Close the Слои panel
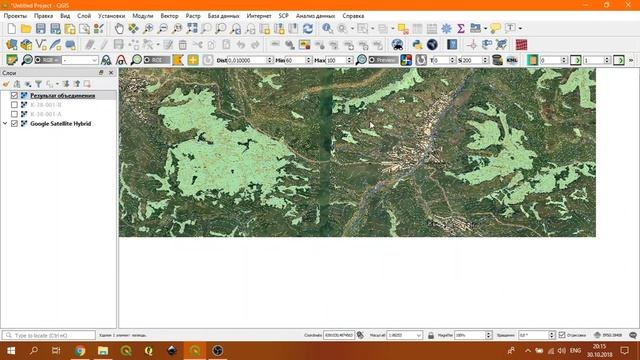640x360 pixels. pyautogui.click(x=111, y=73)
